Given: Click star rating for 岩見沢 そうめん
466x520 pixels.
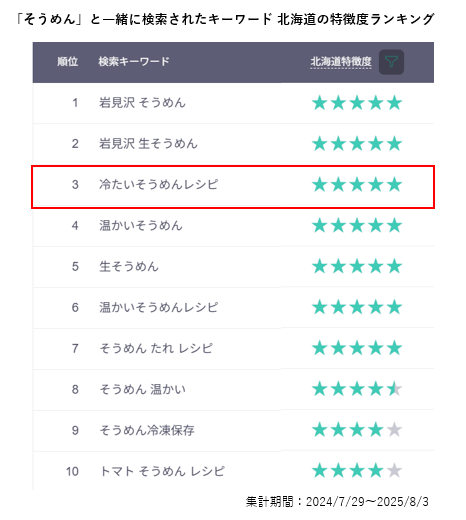Looking at the screenshot, I should pos(357,103).
